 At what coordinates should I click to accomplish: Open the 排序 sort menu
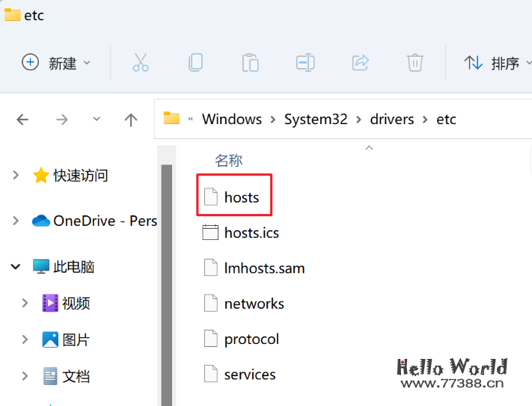[x=498, y=63]
